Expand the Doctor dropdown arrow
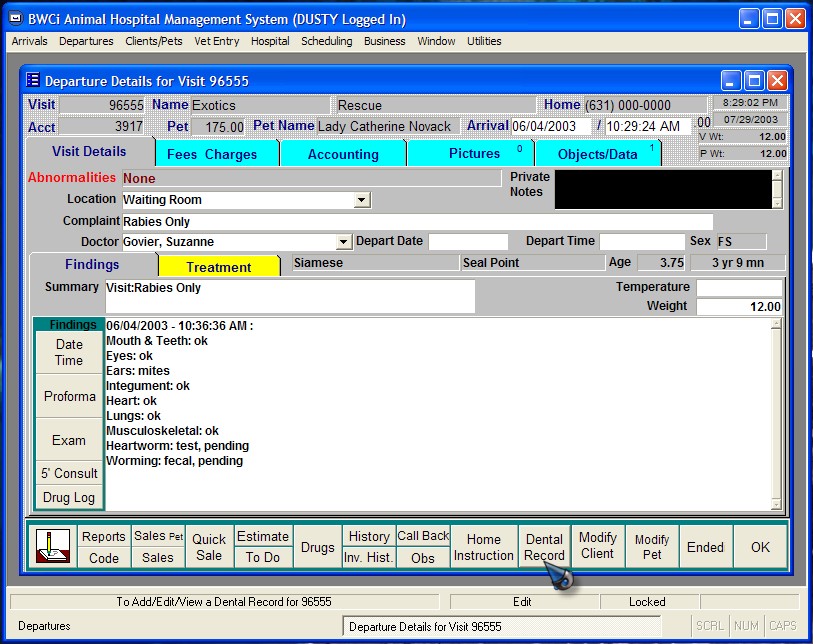Screen dimensions: 813x644 click(343, 242)
